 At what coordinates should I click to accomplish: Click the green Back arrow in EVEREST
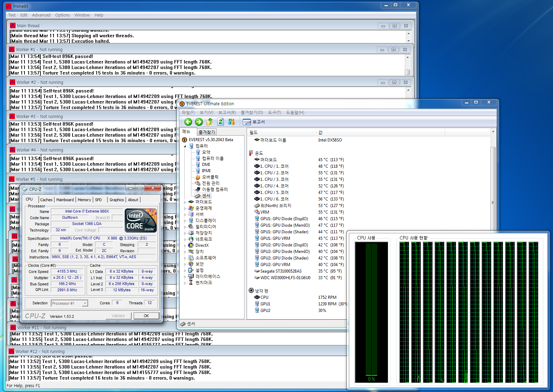188,122
